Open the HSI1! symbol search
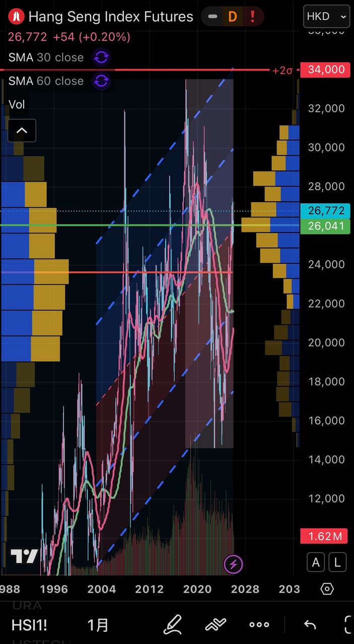This screenshot has height=644, width=354. click(x=29, y=625)
